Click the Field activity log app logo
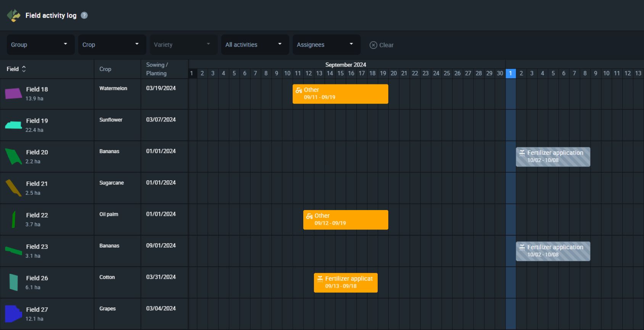 point(14,16)
